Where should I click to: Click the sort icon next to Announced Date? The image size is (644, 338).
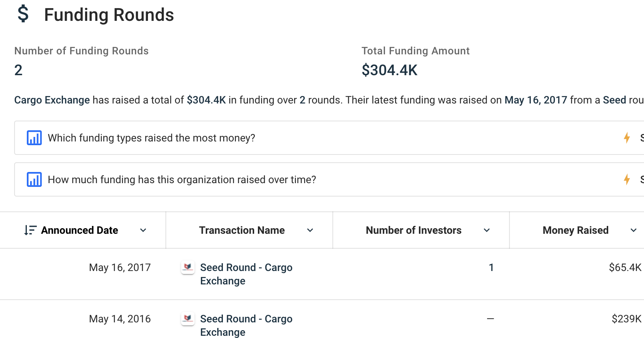click(x=30, y=230)
